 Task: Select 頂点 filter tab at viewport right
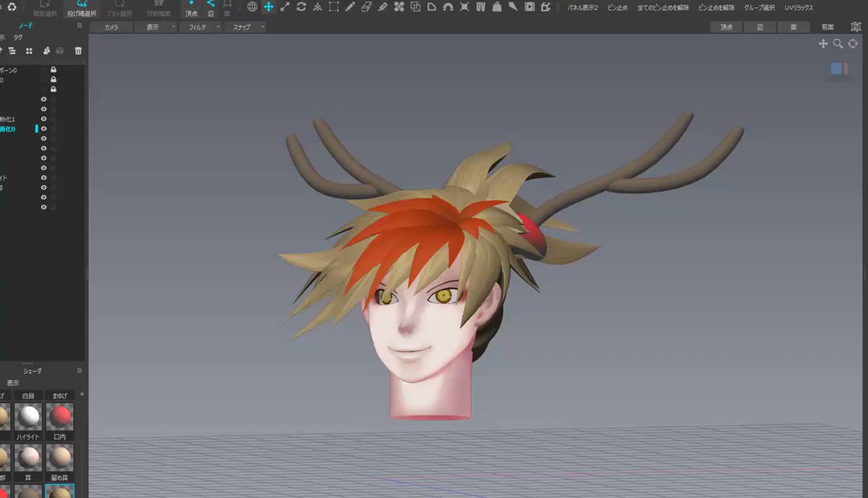coord(726,27)
